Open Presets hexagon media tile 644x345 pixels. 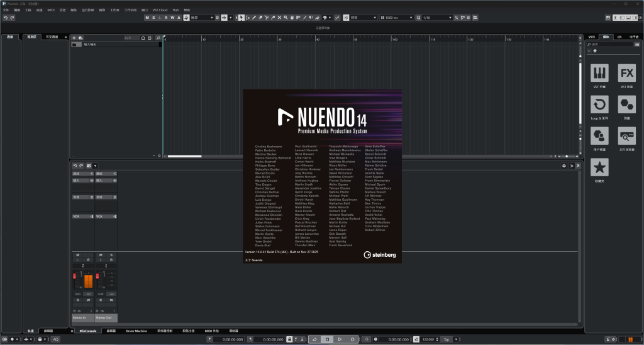(626, 105)
